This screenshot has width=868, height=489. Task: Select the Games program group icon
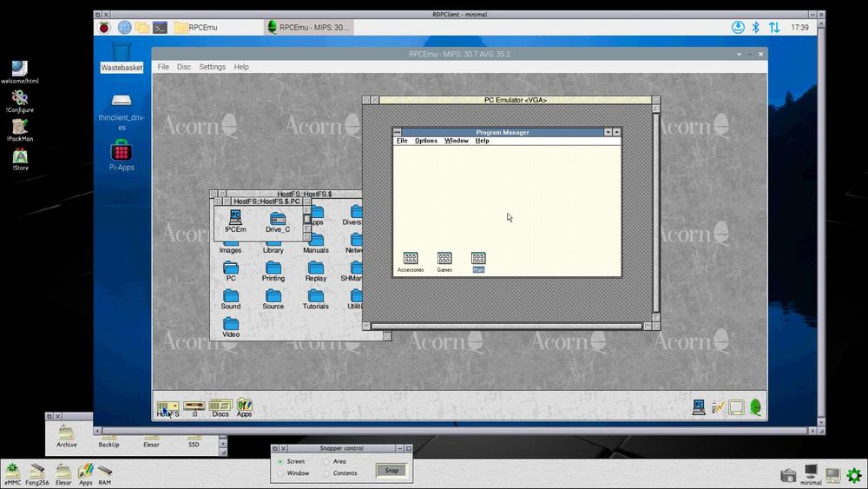pos(444,262)
